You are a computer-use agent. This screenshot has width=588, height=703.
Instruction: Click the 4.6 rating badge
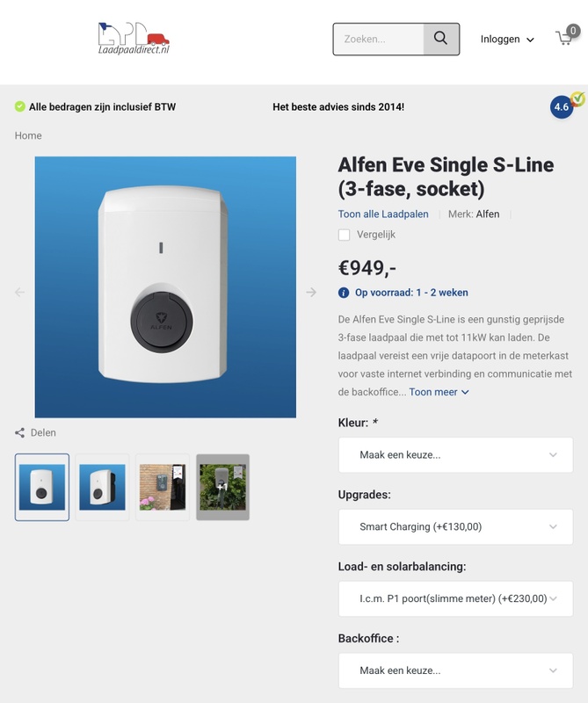pos(562,107)
